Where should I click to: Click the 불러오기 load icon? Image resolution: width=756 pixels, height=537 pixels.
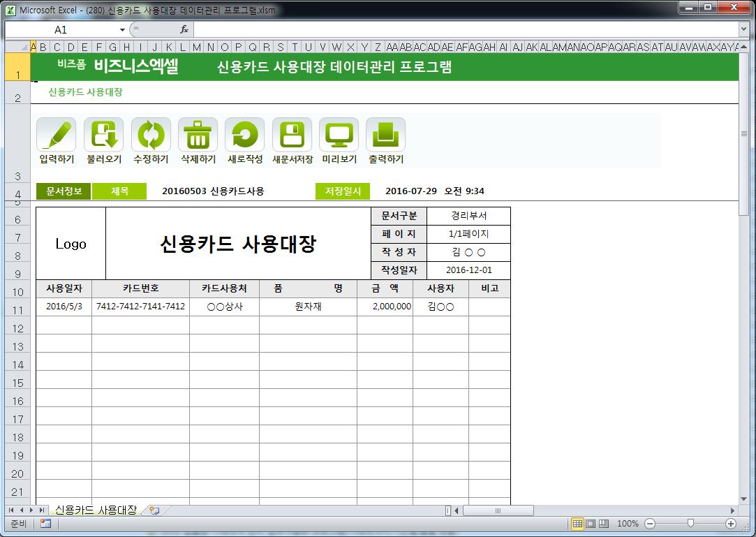pyautogui.click(x=103, y=135)
